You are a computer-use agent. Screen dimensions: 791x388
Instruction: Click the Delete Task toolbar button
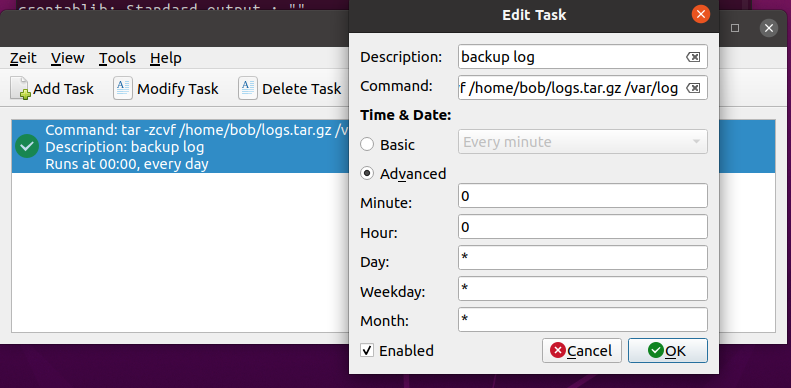pos(290,89)
